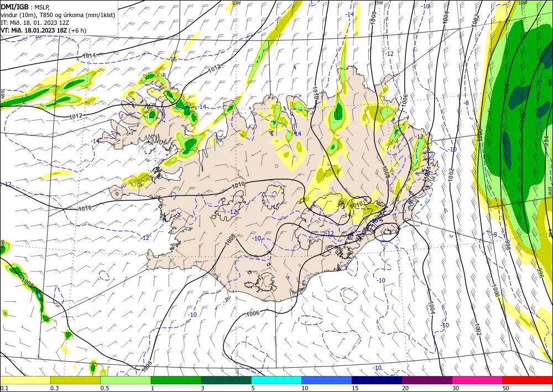Click the green 1 mm legend swatch
Screen dimensions: 553x392
click(x=176, y=380)
